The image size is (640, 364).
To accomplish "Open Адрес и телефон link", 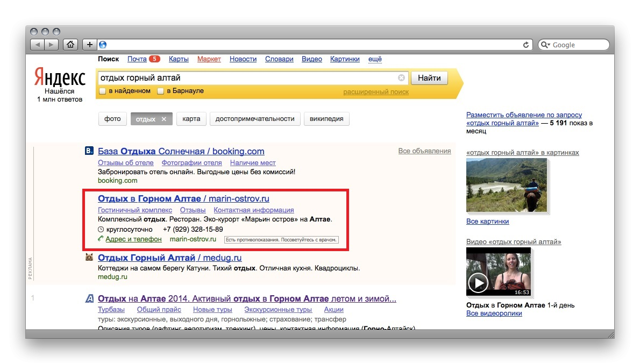I will coord(133,239).
